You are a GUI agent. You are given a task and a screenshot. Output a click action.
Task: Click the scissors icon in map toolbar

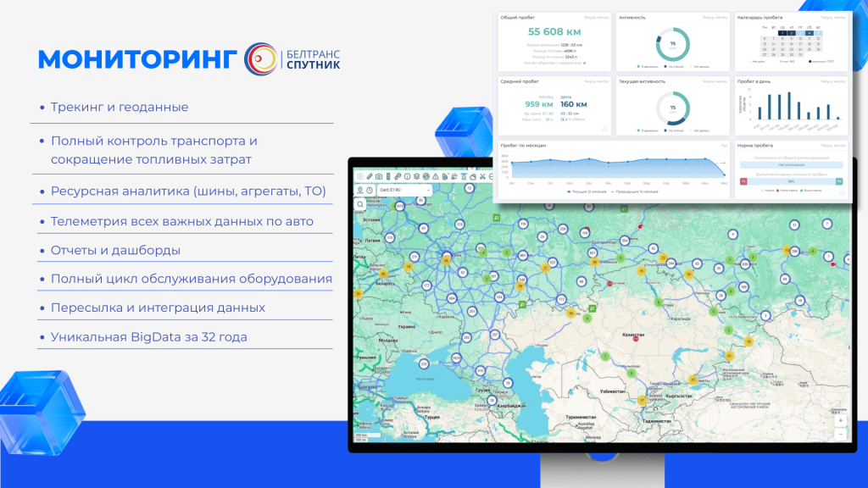[x=482, y=176]
